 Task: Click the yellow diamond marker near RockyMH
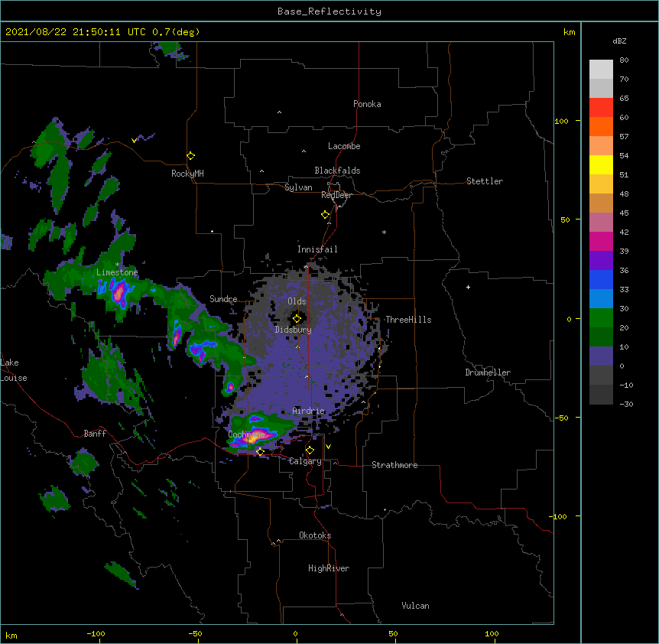[x=190, y=155]
